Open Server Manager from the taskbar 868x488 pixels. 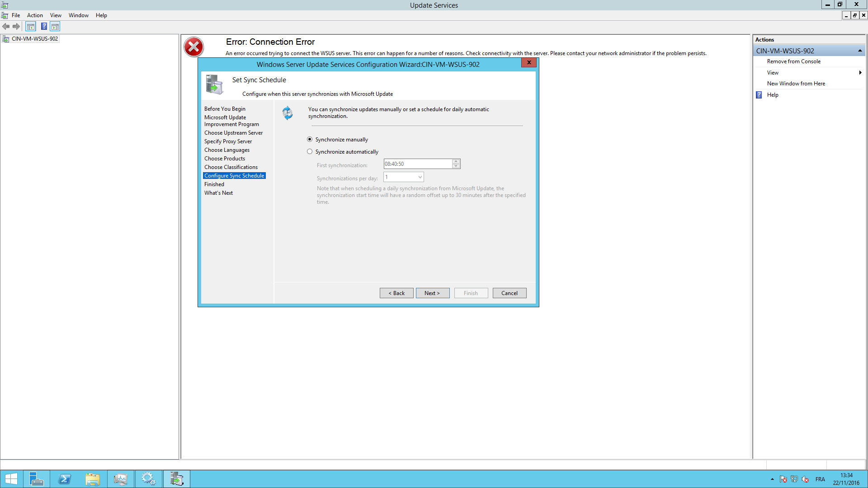point(36,479)
